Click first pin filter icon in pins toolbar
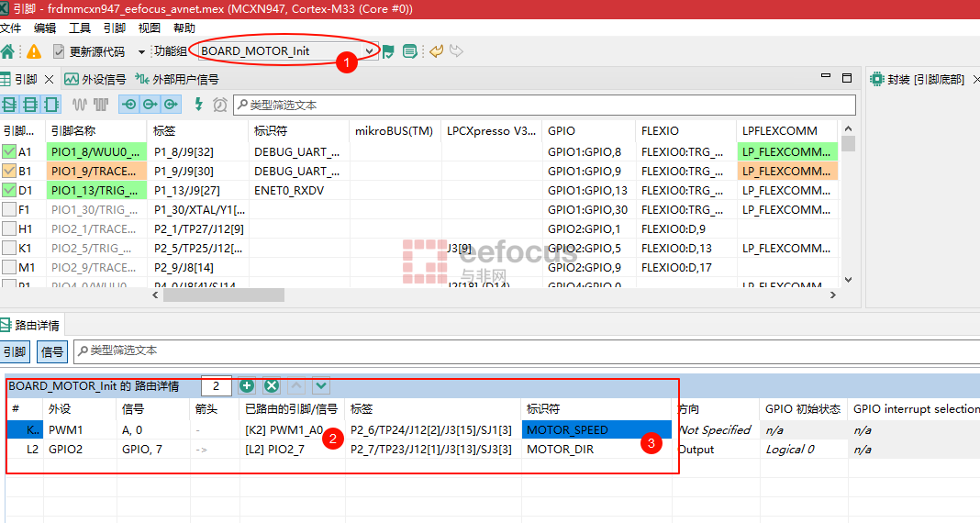The image size is (980, 523). (9, 105)
